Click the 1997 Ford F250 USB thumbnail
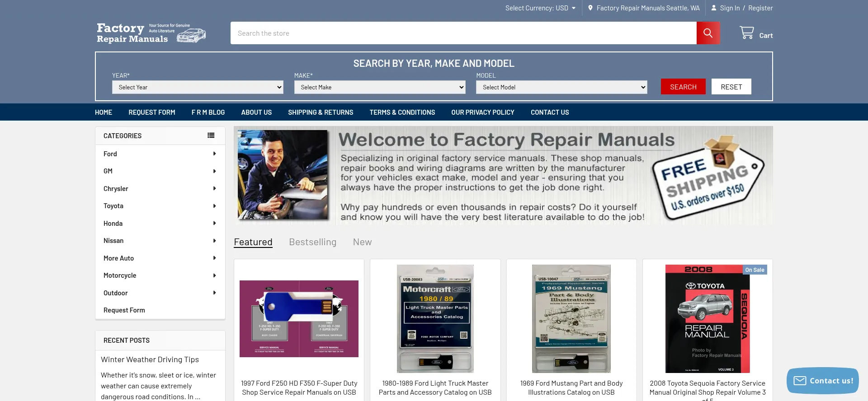The width and height of the screenshot is (868, 401). (x=299, y=319)
